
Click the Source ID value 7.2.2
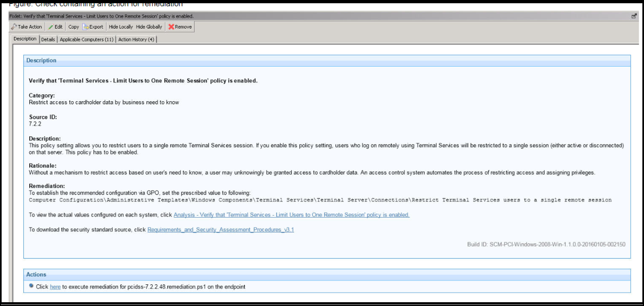[x=35, y=123]
